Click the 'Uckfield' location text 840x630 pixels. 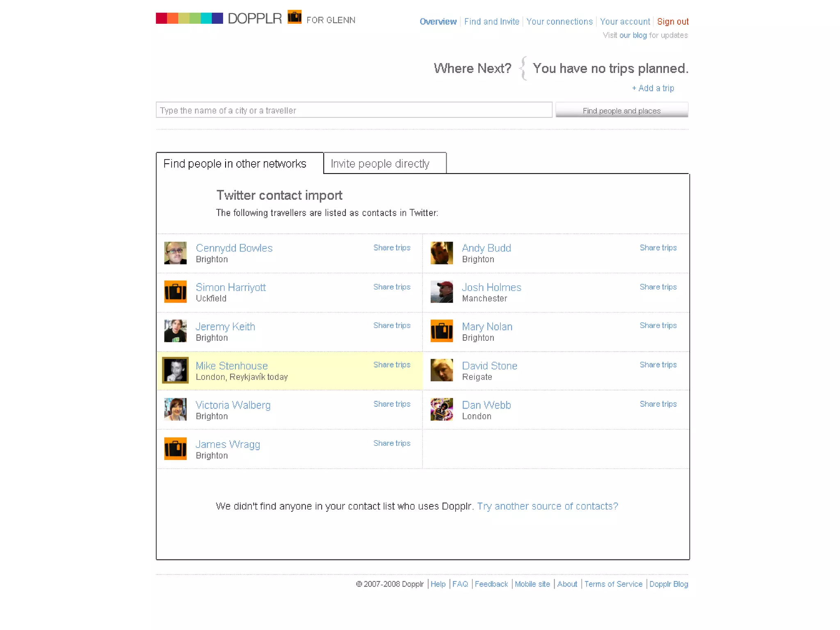pyautogui.click(x=211, y=299)
